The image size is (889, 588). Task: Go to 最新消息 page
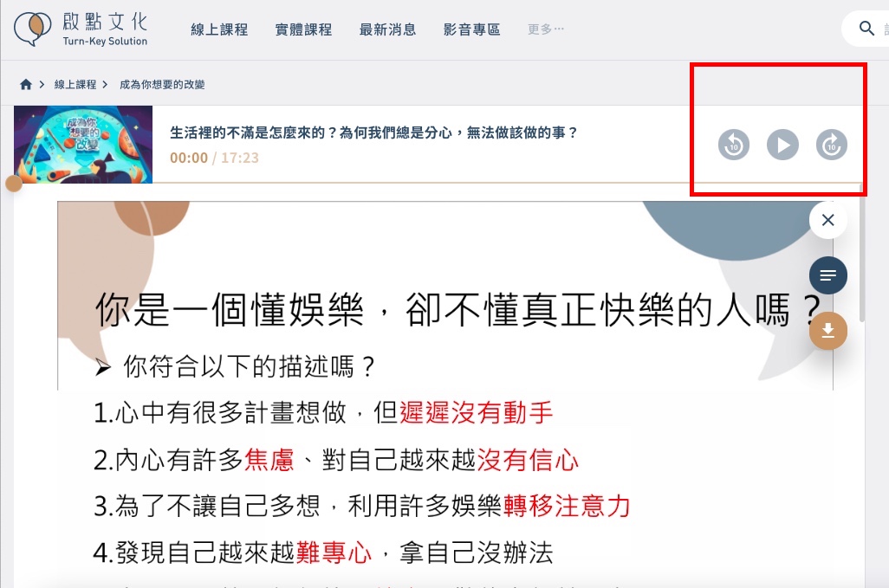tap(388, 29)
